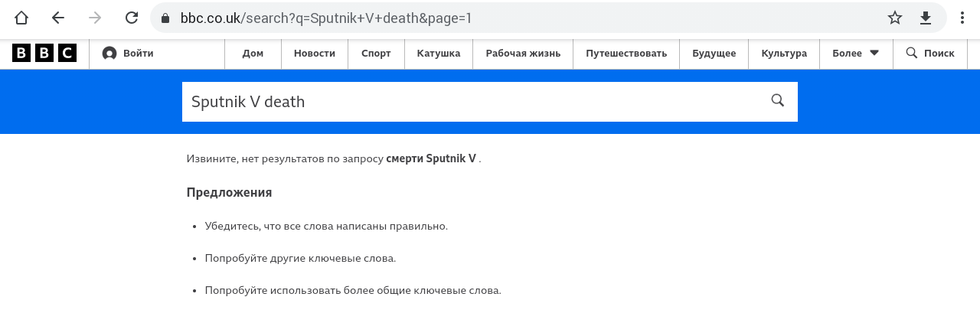Image resolution: width=980 pixels, height=323 pixels.
Task: Open downloads with the download icon
Action: tap(926, 18)
